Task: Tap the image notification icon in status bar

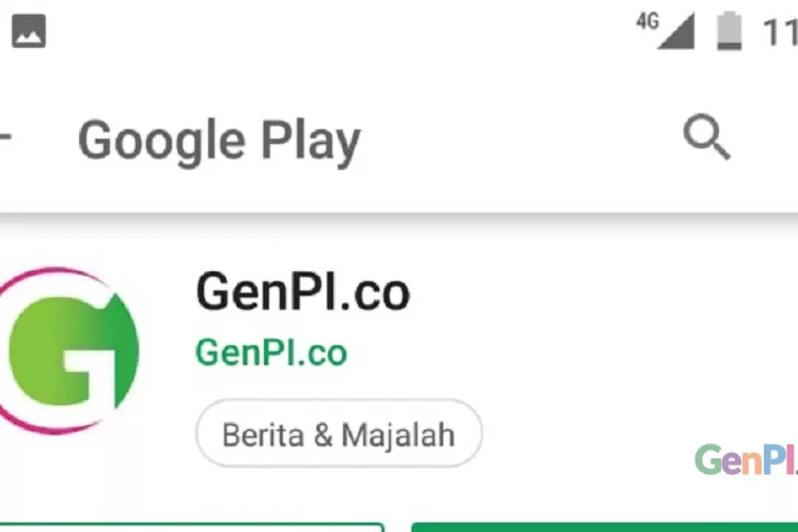Action: (29, 31)
